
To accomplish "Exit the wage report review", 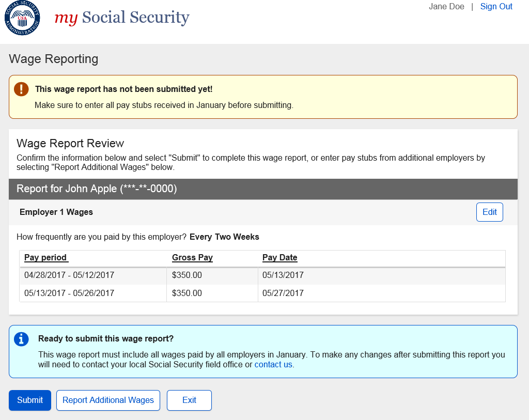I will coord(189,400).
